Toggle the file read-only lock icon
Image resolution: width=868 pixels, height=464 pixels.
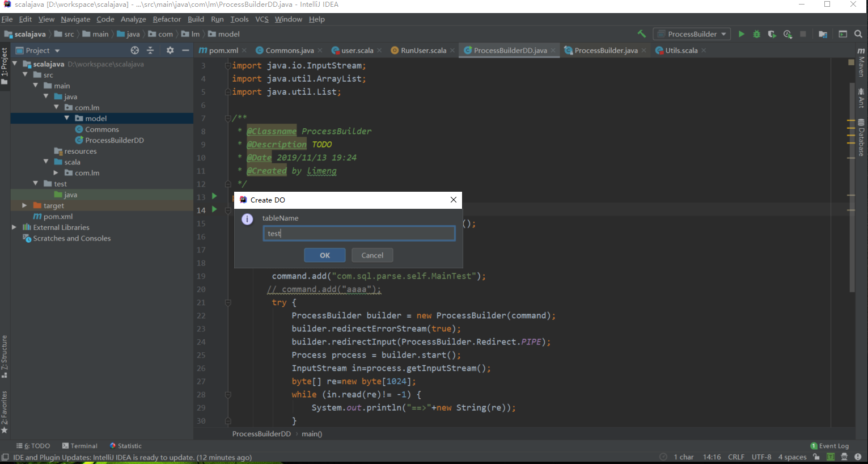(816, 457)
